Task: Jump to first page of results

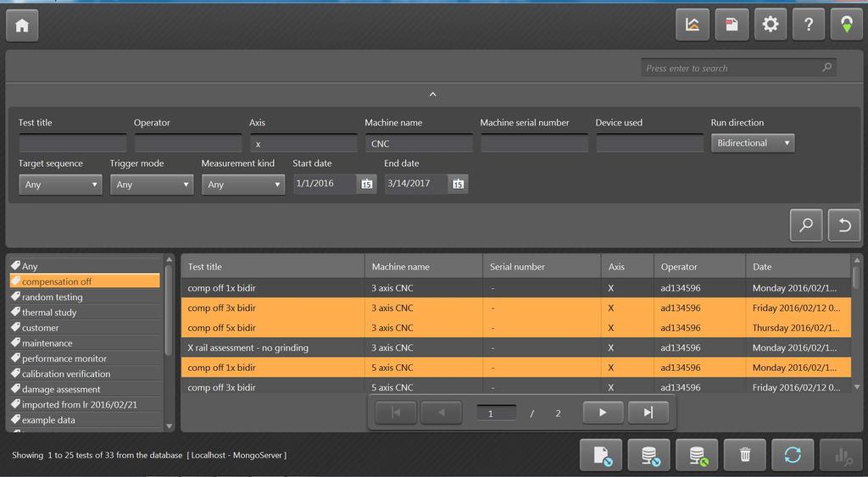Action: pos(396,413)
